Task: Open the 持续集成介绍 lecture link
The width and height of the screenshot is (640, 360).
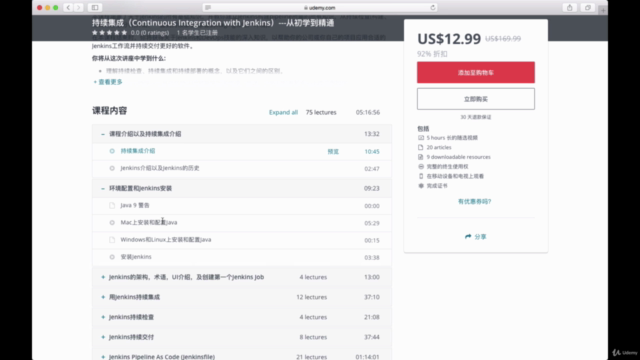Action: [138, 151]
